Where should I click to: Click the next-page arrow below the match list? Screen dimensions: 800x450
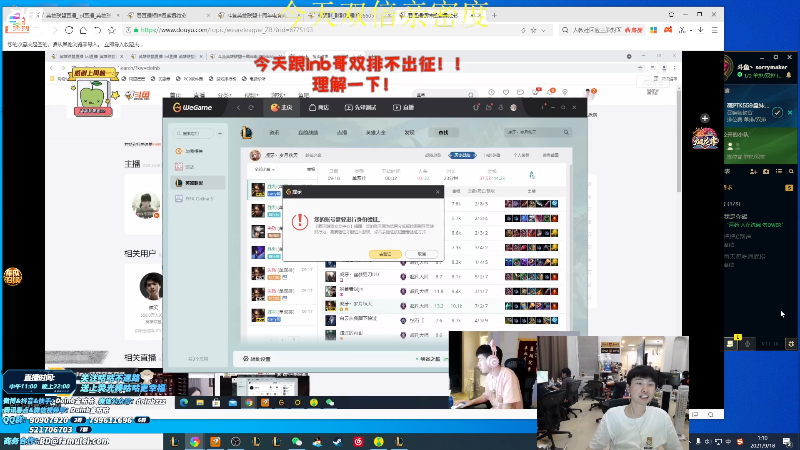pyautogui.click(x=294, y=339)
